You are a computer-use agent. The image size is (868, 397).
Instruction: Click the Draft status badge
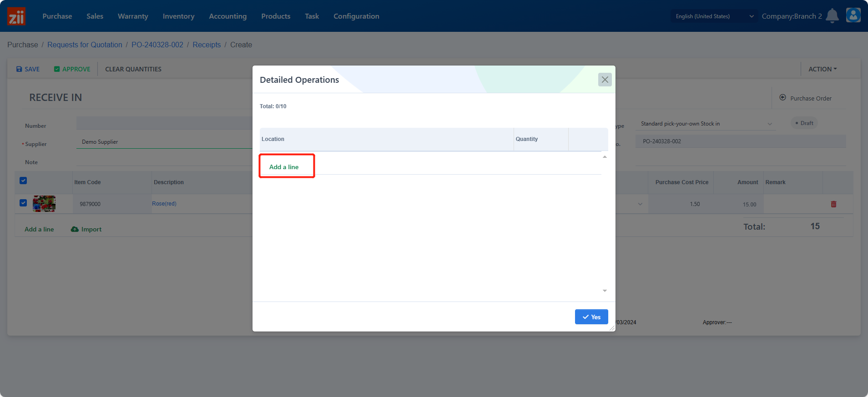[804, 123]
